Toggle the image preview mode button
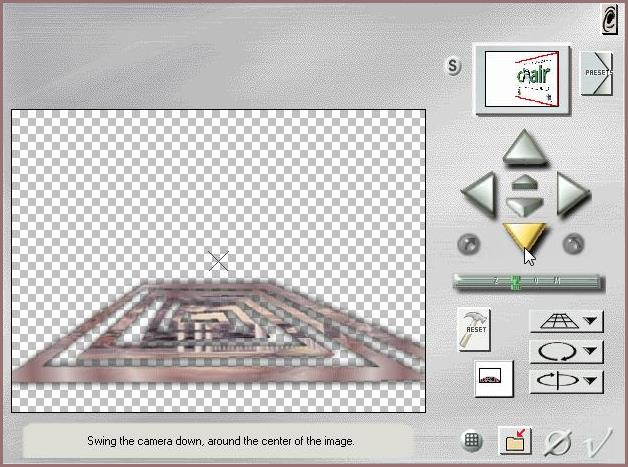 [492, 378]
